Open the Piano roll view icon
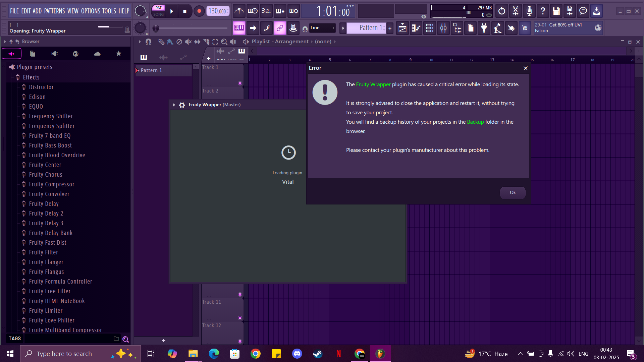This screenshot has height=362, width=644. click(x=416, y=28)
